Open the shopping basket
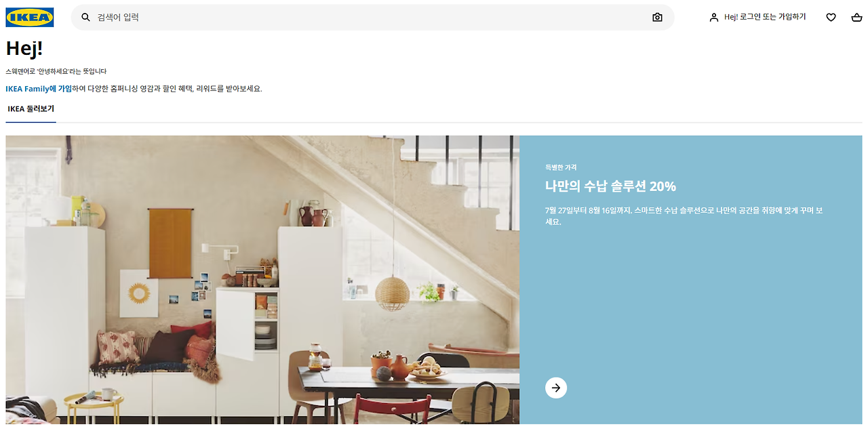Screen dimensions: 868x431 coord(856,18)
